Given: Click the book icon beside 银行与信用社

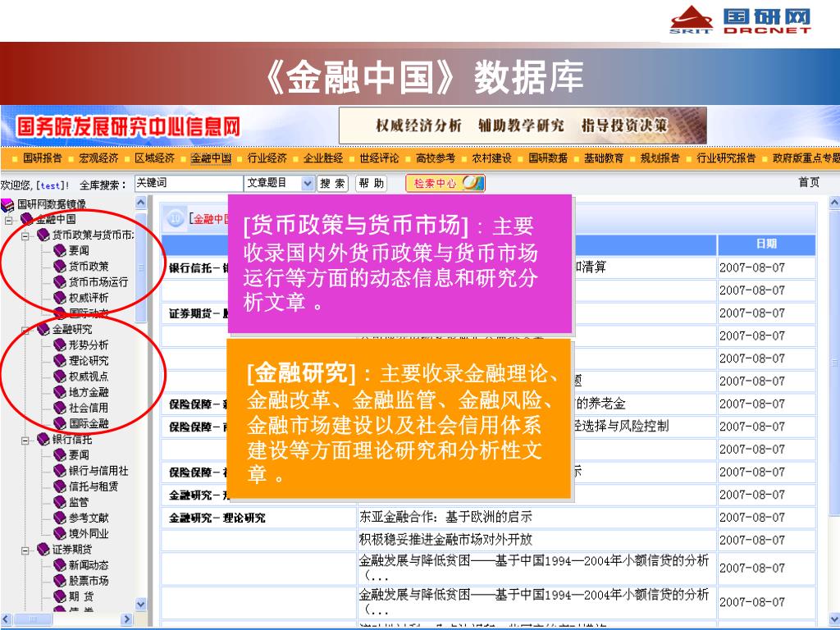Looking at the screenshot, I should [x=60, y=470].
